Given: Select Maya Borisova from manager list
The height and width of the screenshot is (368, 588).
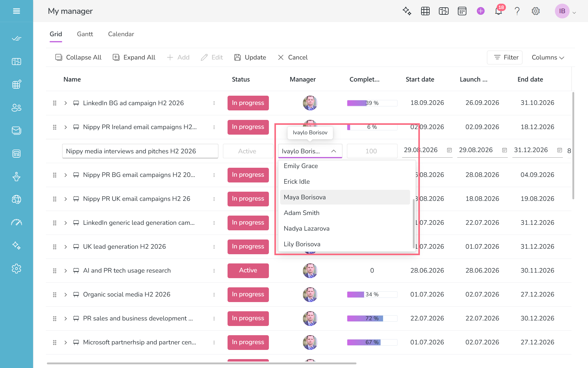Looking at the screenshot, I should tap(345, 197).
